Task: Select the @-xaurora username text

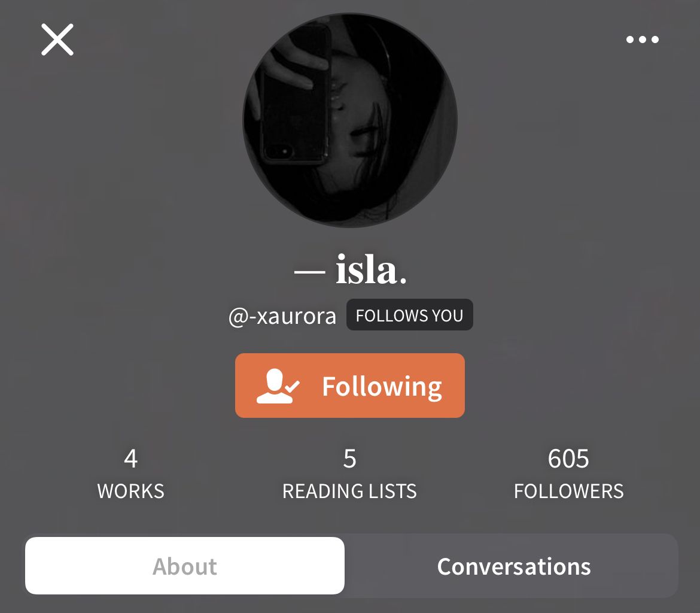Action: point(282,316)
